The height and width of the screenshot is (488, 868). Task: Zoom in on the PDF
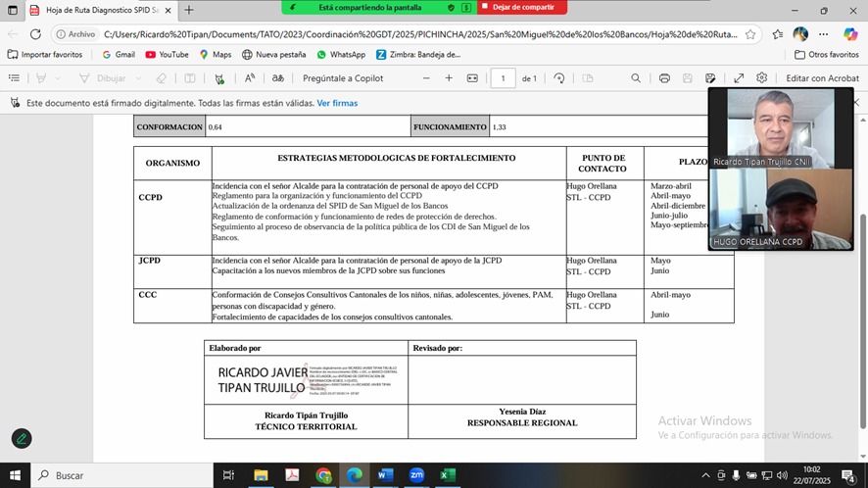(449, 78)
